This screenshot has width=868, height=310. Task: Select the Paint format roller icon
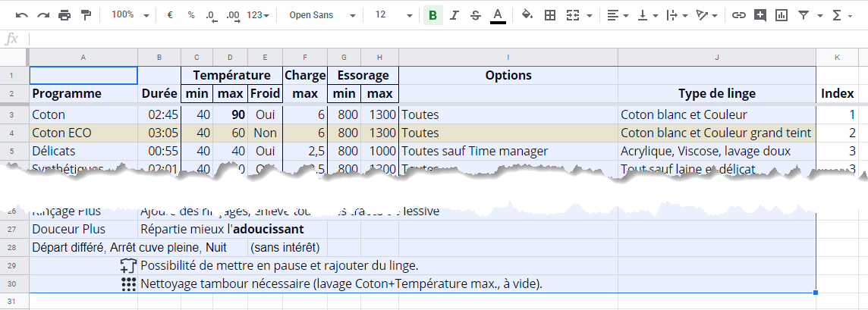(86, 15)
